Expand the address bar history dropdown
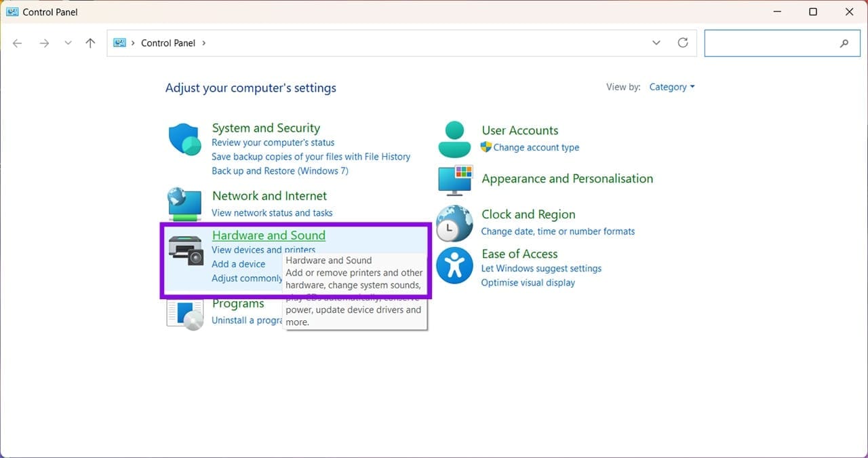This screenshot has width=868, height=458. pyautogui.click(x=656, y=43)
